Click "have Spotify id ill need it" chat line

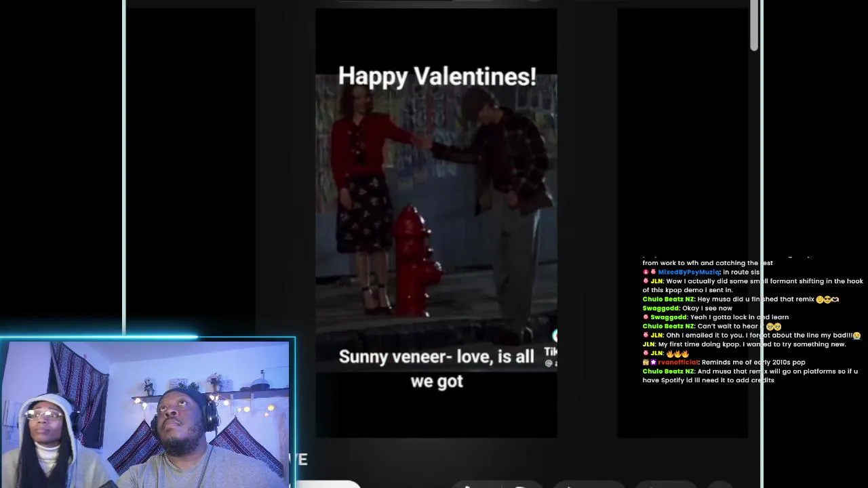click(x=708, y=380)
